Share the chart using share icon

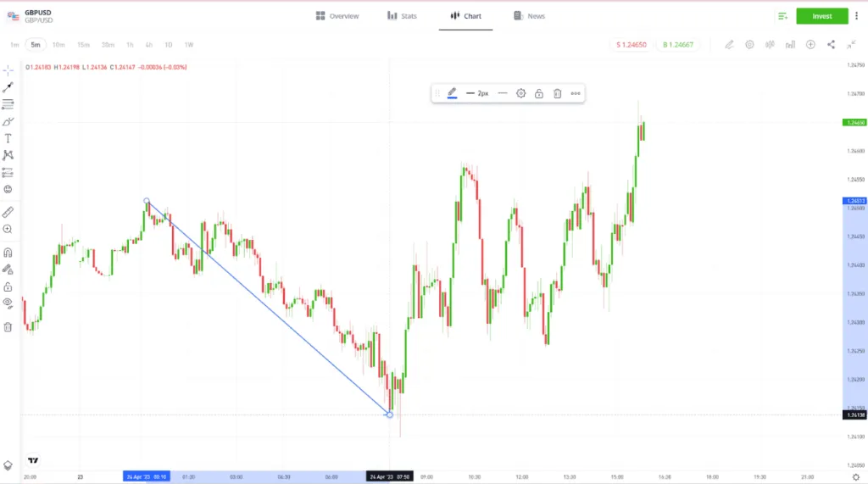pos(831,44)
